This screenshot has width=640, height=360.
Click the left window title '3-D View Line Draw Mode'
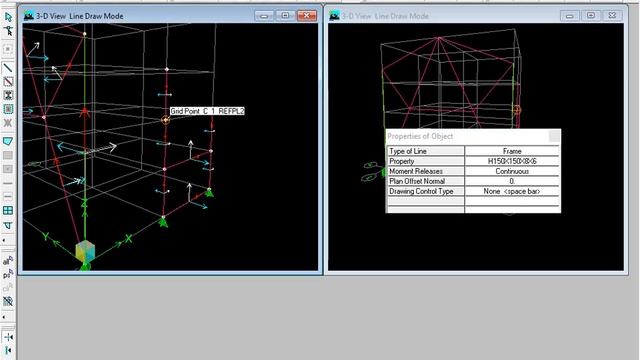pos(80,16)
